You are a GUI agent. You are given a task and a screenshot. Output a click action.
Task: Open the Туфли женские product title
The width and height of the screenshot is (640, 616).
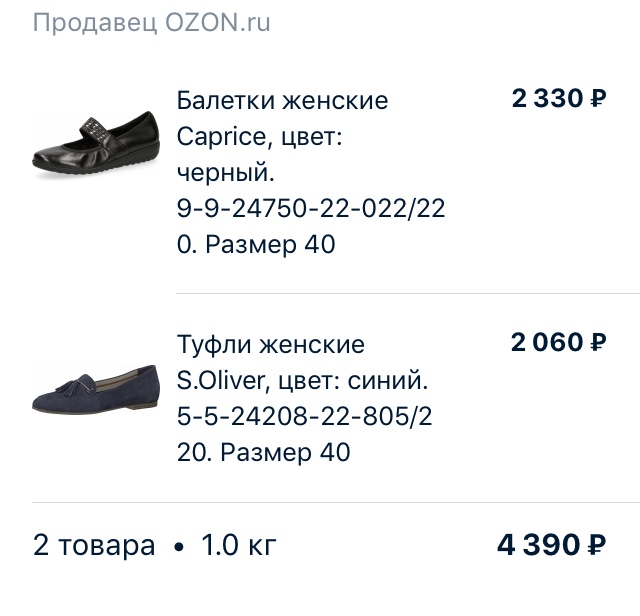pos(271,345)
